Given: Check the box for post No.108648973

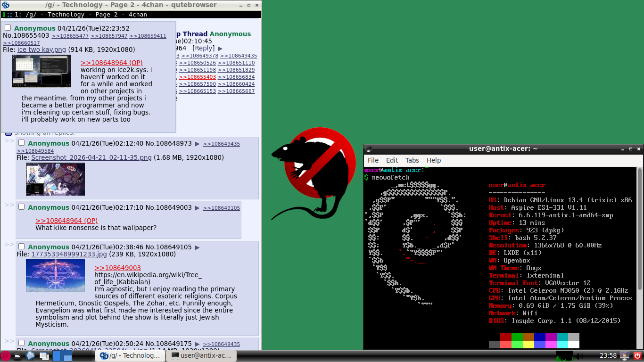Looking at the screenshot, I should (21, 143).
